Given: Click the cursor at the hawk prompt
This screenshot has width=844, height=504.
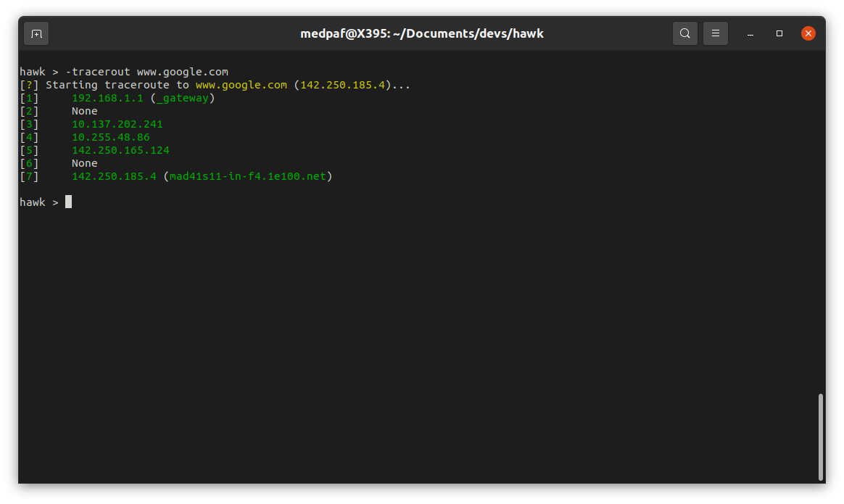Looking at the screenshot, I should point(67,202).
